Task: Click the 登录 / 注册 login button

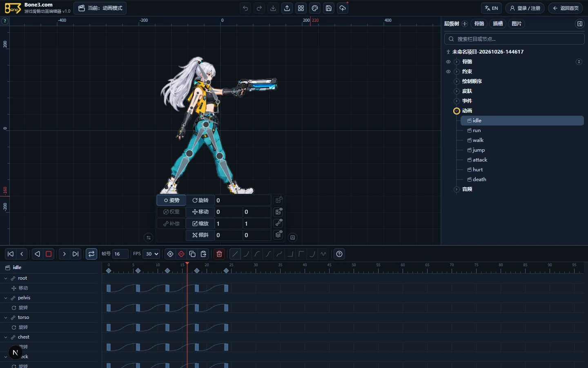Action: click(525, 8)
